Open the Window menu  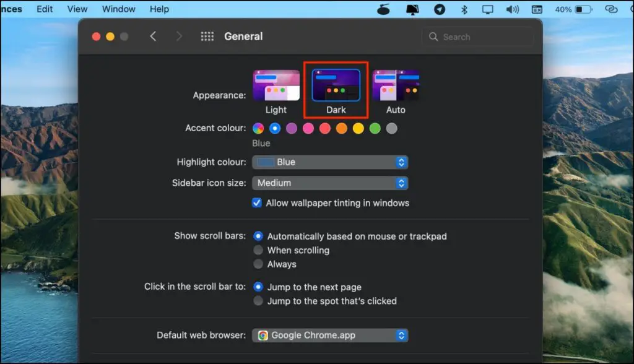point(118,9)
